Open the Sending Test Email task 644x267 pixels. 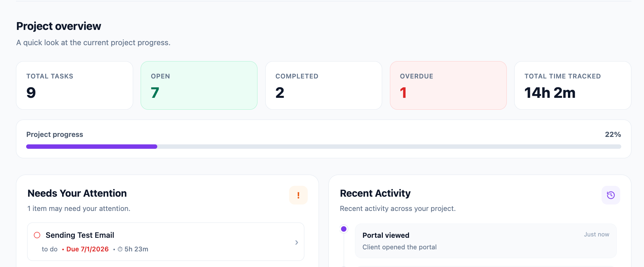pos(166,242)
